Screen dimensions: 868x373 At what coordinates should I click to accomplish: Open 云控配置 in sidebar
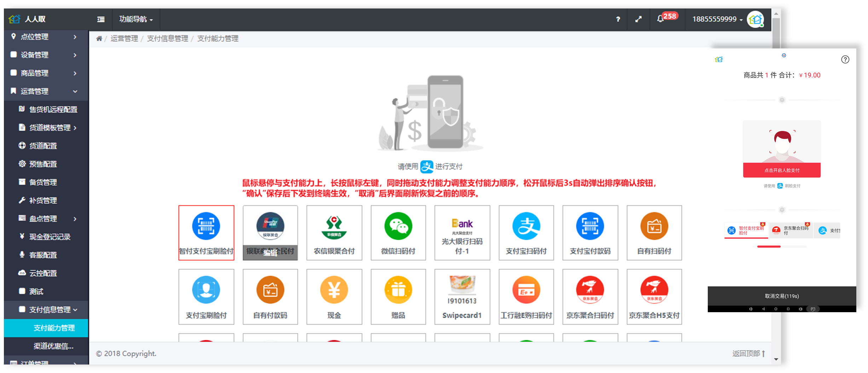coord(46,273)
